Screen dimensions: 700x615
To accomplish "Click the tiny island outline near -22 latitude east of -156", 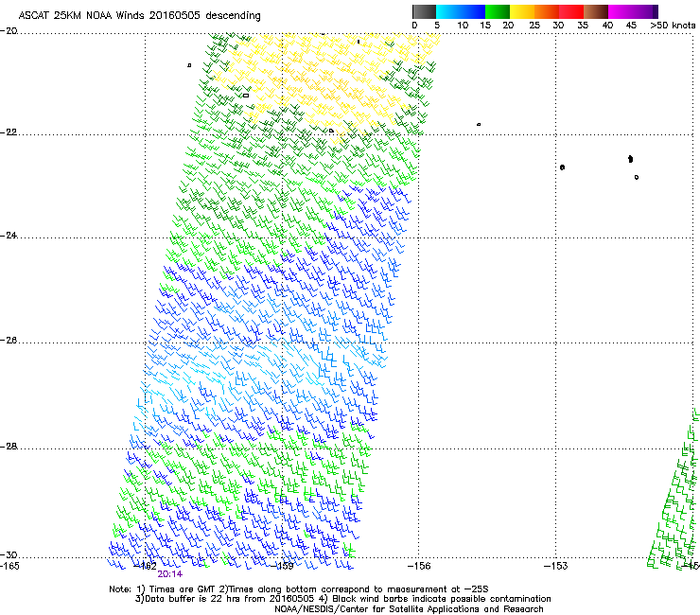I will pos(479,124).
